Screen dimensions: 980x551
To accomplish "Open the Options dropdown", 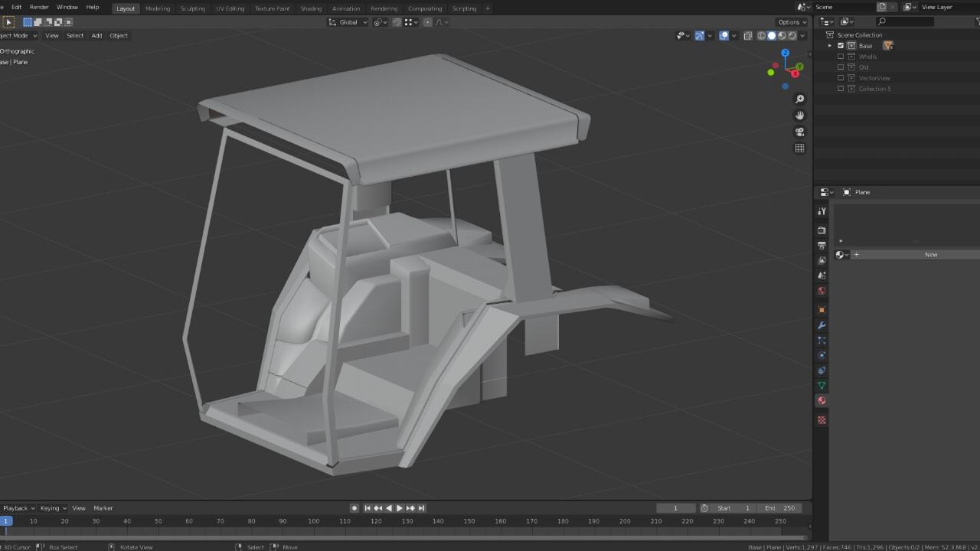I will 792,22.
